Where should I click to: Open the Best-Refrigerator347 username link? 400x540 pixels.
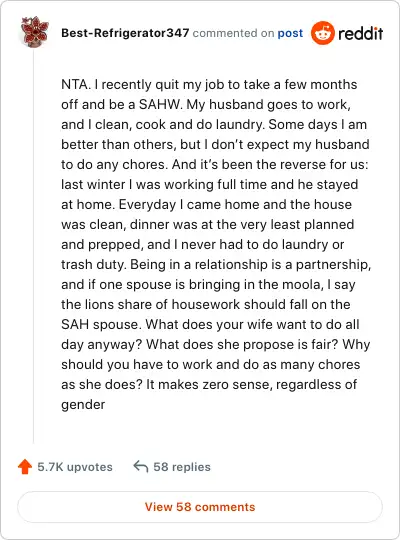click(x=125, y=33)
